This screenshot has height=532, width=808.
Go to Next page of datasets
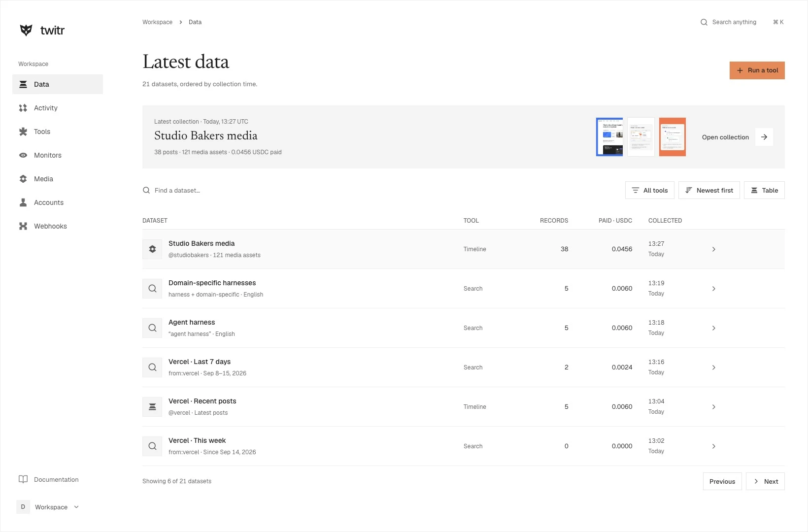coord(765,482)
